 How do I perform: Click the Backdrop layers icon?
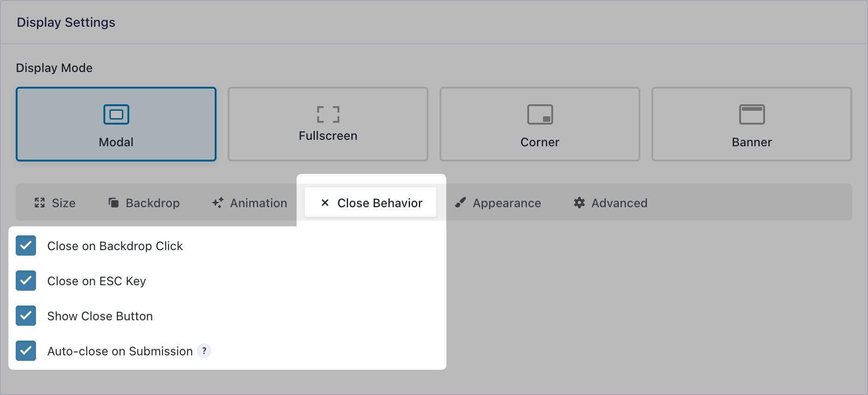coord(114,203)
